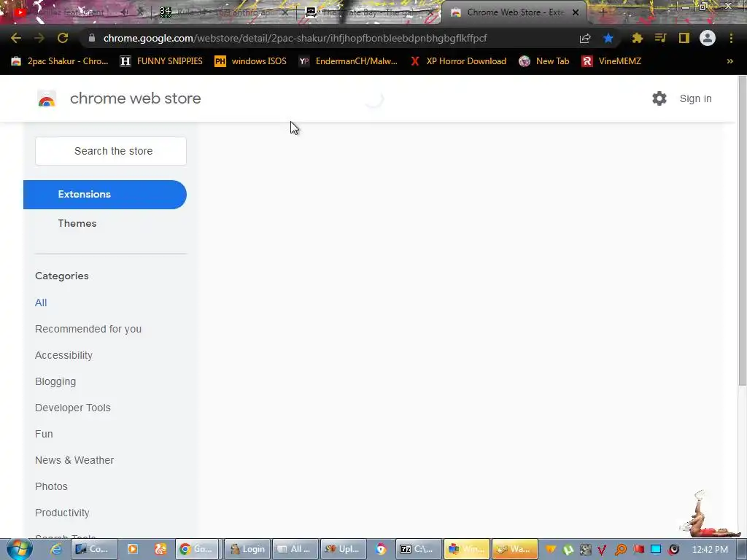
Task: Choose the Fun category
Action: [44, 434]
